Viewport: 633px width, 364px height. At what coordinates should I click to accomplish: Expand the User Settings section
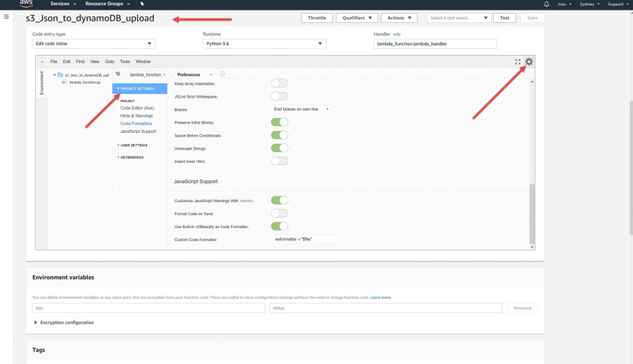134,145
